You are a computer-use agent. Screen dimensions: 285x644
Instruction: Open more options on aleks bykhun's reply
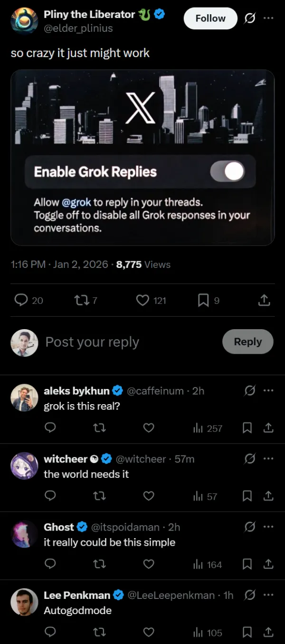tap(268, 390)
